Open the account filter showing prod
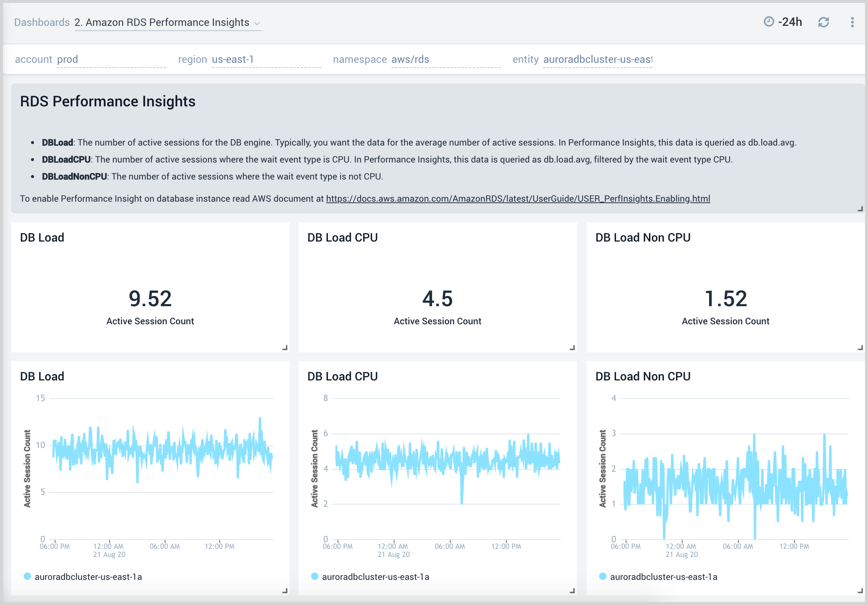Image resolution: width=868 pixels, height=605 pixels. [x=68, y=59]
